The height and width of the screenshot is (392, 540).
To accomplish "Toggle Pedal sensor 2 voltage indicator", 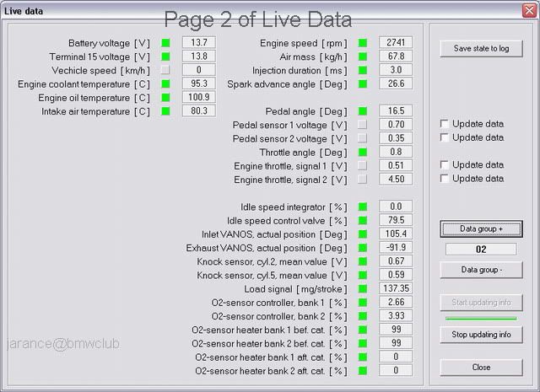I will tap(362, 138).
